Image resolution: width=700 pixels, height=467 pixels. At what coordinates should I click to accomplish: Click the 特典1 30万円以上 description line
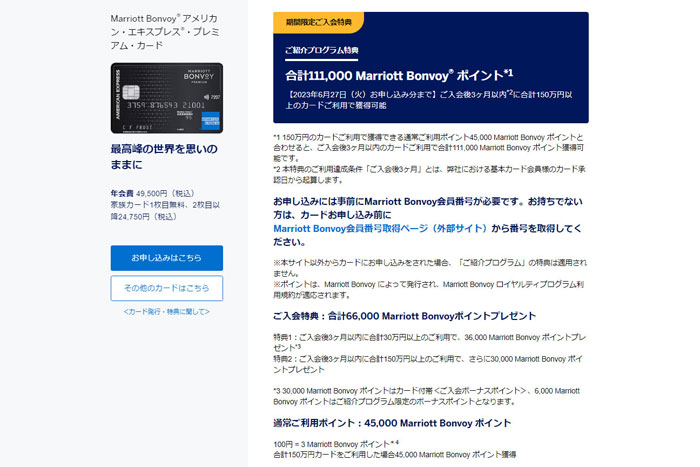(x=429, y=342)
